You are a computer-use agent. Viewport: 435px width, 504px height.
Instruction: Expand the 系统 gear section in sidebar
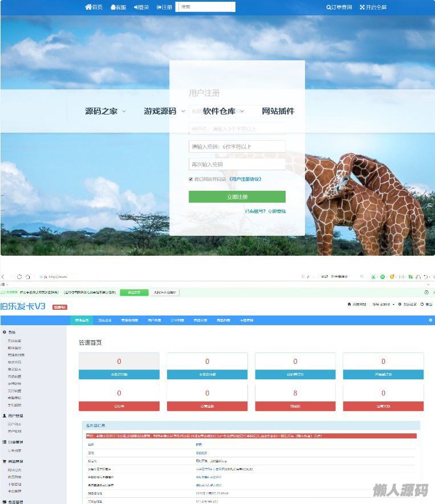(9, 332)
